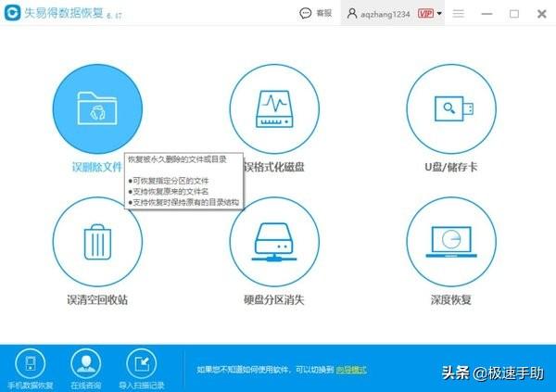Open the 误清空回收站 trash bin icon
Screen dimensions: 556x392
click(97, 242)
